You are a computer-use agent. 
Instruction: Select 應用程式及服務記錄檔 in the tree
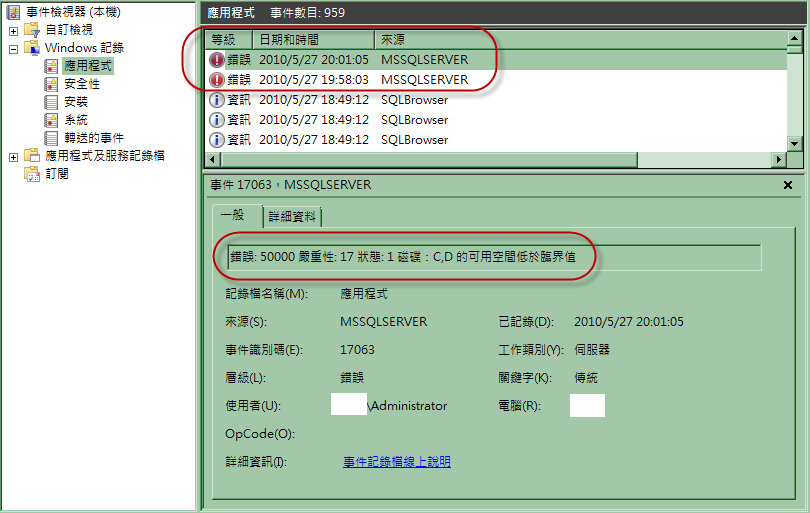pyautogui.click(x=105, y=156)
